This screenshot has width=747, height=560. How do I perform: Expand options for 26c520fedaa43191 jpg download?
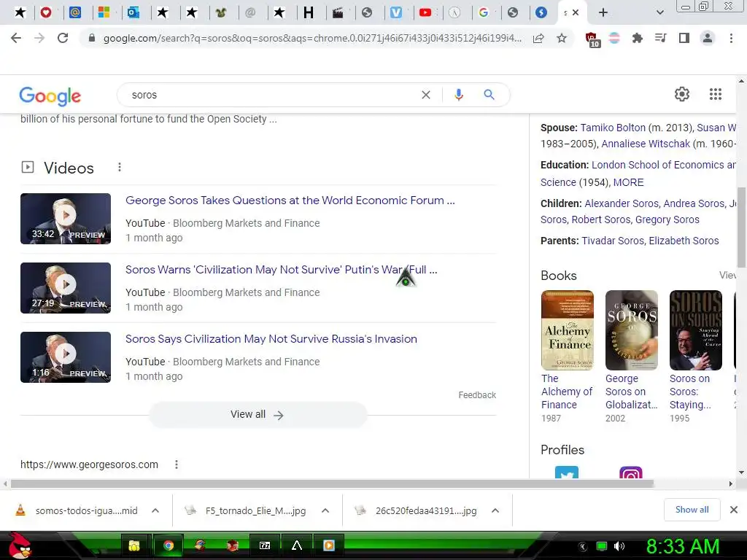coord(495,510)
